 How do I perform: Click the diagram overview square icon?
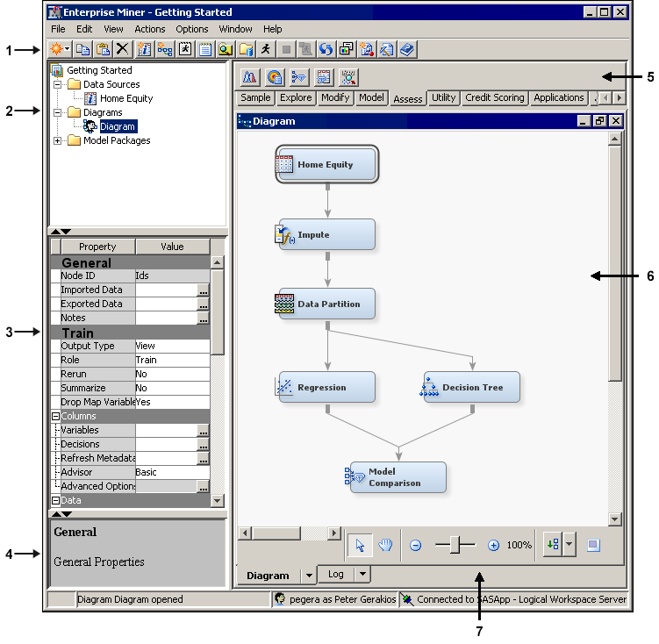[593, 545]
